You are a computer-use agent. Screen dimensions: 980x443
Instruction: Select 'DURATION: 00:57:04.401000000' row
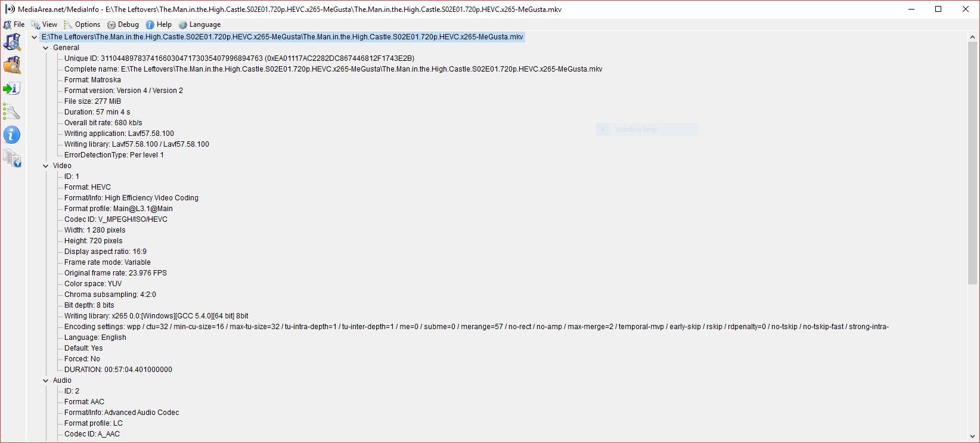[x=118, y=370]
